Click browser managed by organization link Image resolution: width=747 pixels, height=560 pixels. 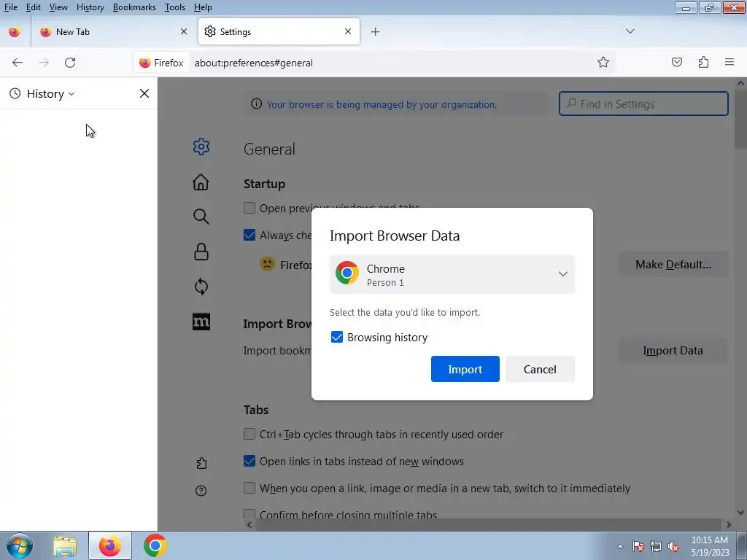(382, 104)
